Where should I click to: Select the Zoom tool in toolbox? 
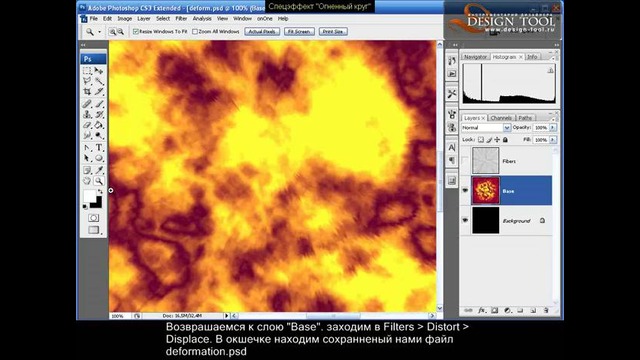coord(99,181)
